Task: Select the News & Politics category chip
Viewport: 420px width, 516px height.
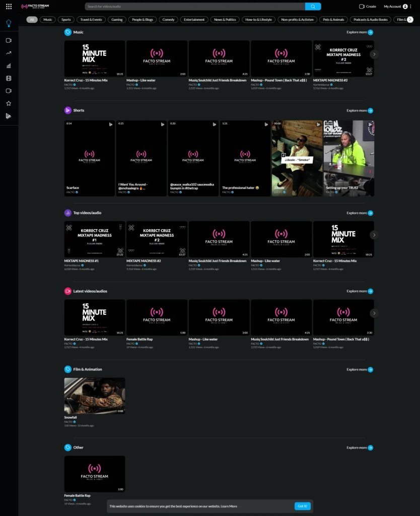Action: [225, 20]
